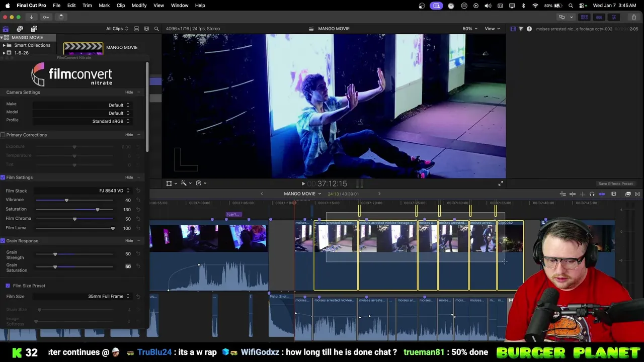Toggle the inspector sliders button

pyautogui.click(x=613, y=17)
